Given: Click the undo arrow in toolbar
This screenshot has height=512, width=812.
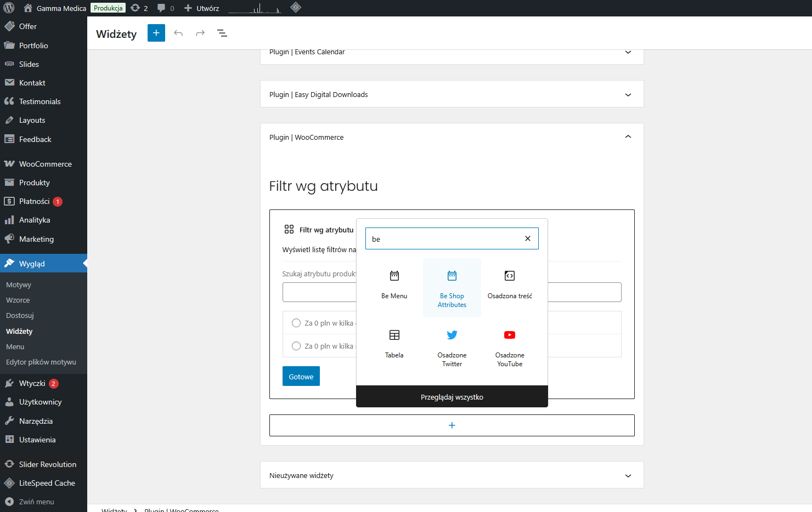Looking at the screenshot, I should (178, 33).
